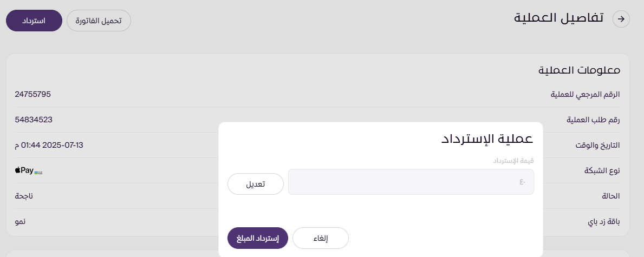Select the order number 54834523

(34, 120)
